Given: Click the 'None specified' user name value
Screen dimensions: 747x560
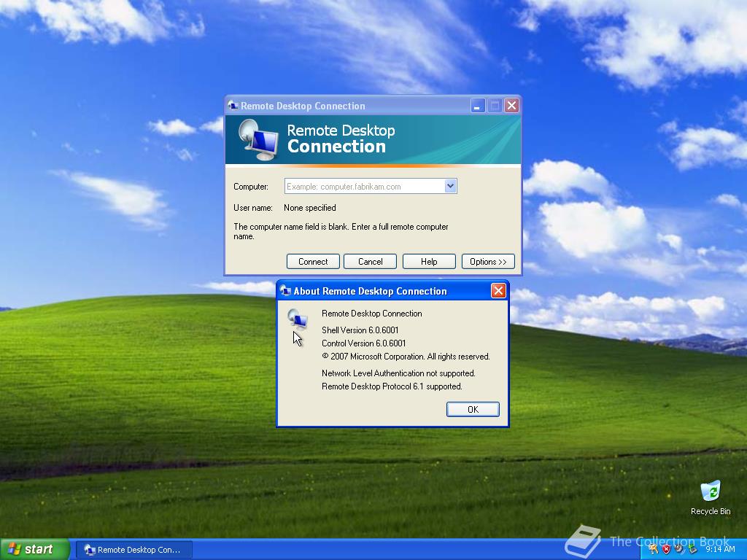Looking at the screenshot, I should [x=309, y=208].
